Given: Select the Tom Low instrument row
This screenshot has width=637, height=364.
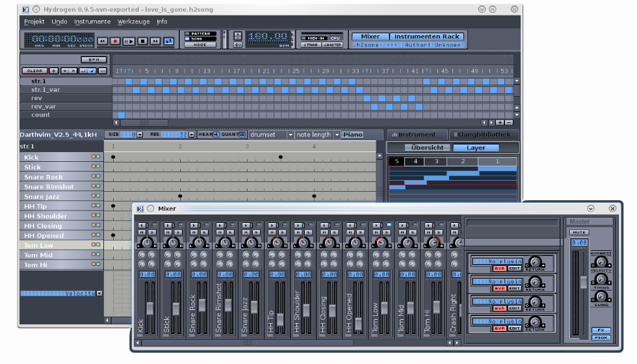Looking at the screenshot, I should click(x=61, y=245).
